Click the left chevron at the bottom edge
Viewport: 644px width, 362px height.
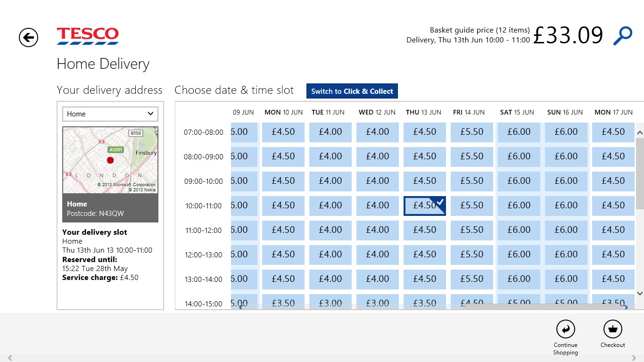(10, 358)
